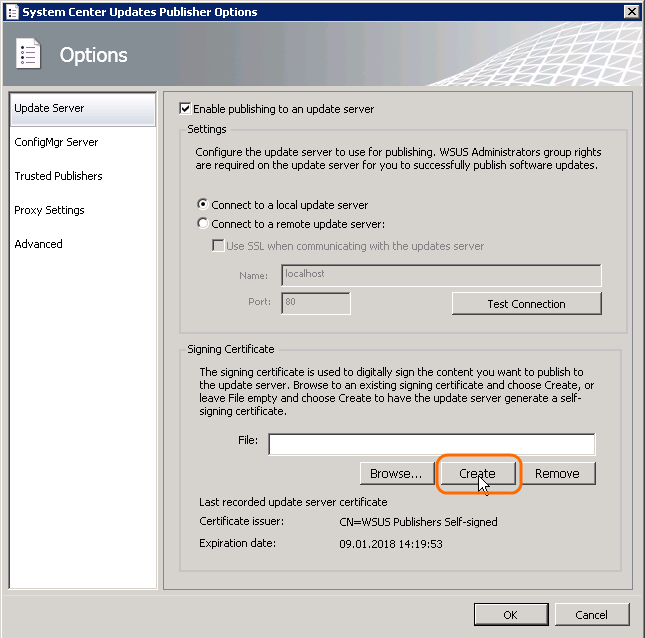Browse for a signing certificate file
645x638 pixels.
pos(396,473)
